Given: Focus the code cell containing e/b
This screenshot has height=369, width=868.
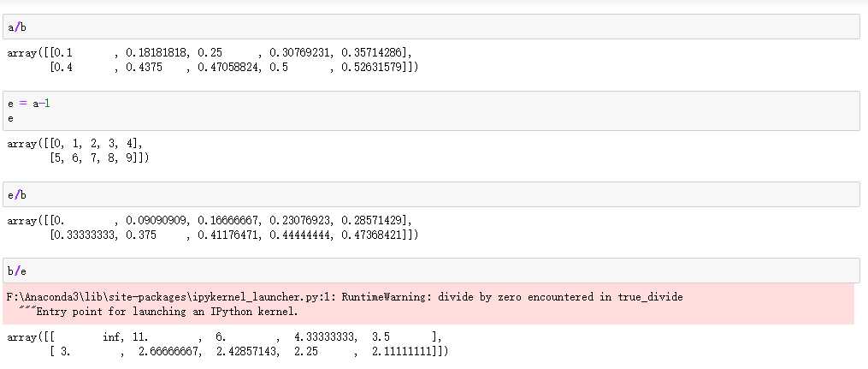Looking at the screenshot, I should [x=428, y=195].
